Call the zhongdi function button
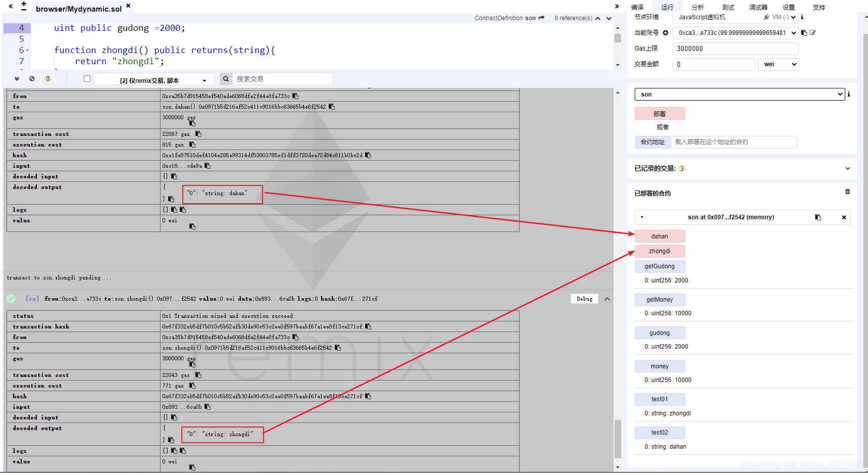This screenshot has width=868, height=473. point(660,251)
